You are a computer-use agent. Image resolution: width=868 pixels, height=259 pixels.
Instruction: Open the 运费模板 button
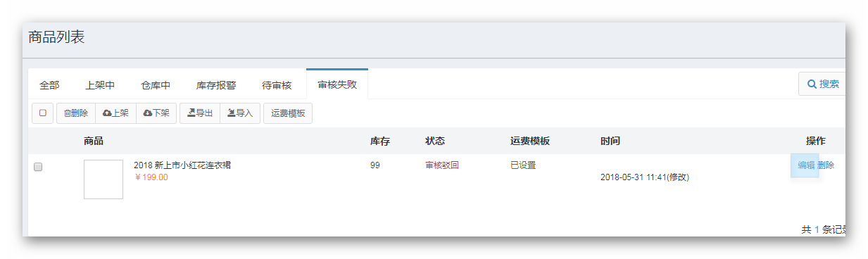tap(288, 113)
